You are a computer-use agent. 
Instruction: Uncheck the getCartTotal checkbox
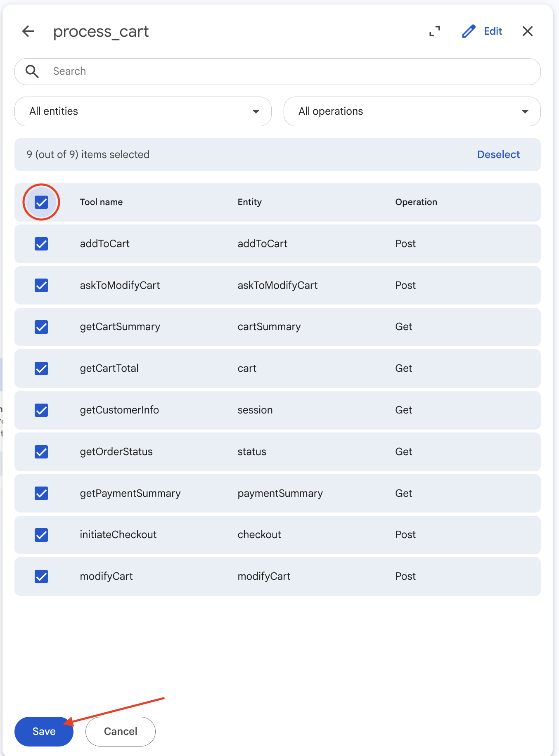41,369
